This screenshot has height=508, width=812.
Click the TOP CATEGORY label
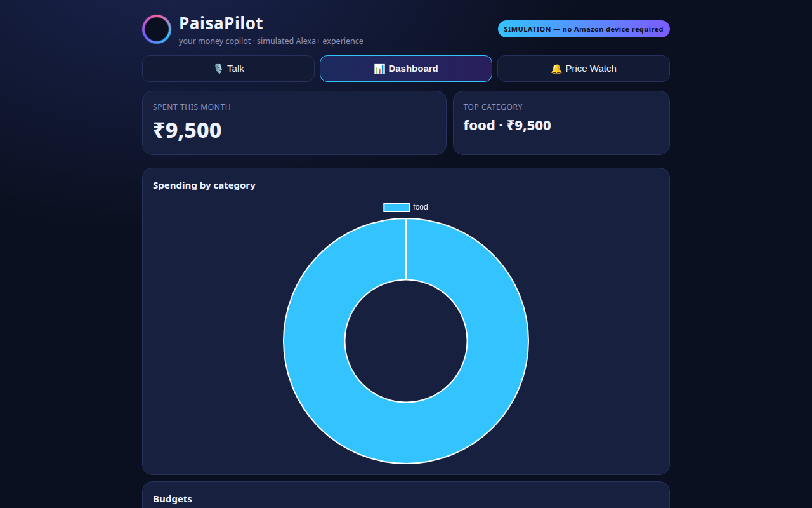coord(493,107)
